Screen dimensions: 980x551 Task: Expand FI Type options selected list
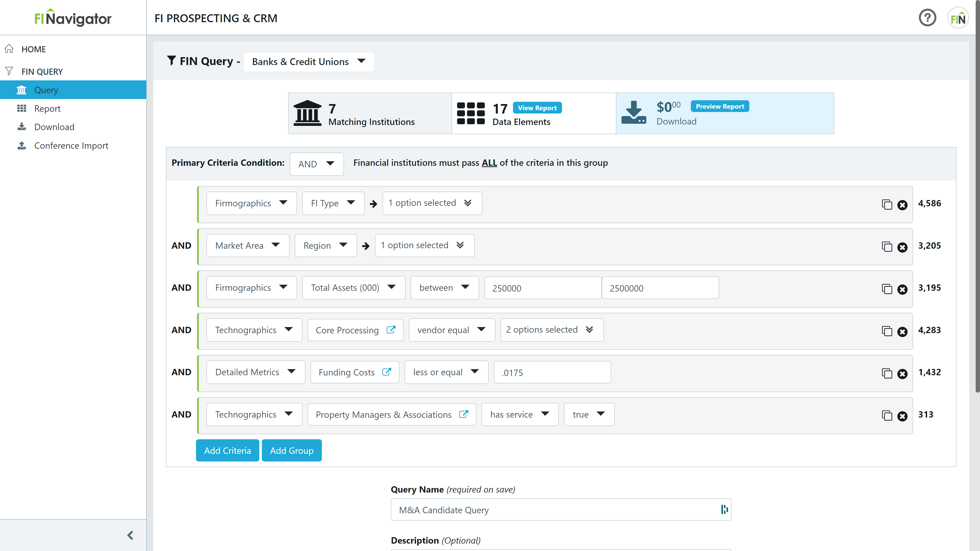click(x=432, y=203)
